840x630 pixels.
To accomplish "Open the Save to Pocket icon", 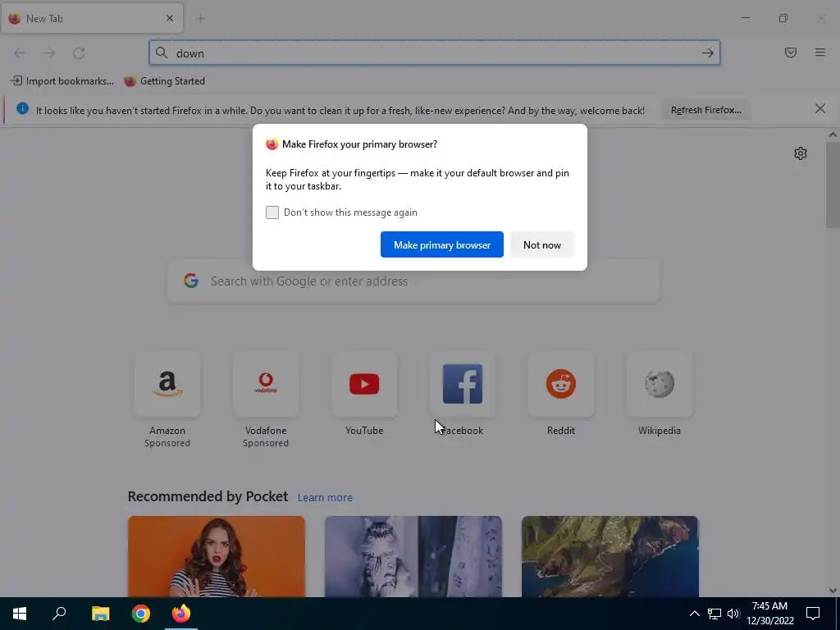I will coord(791,52).
